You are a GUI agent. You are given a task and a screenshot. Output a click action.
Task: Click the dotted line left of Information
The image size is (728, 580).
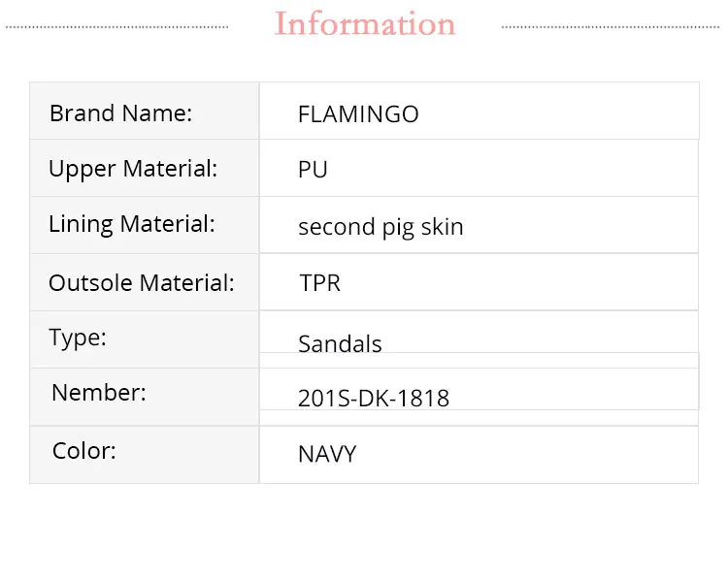[x=116, y=27]
